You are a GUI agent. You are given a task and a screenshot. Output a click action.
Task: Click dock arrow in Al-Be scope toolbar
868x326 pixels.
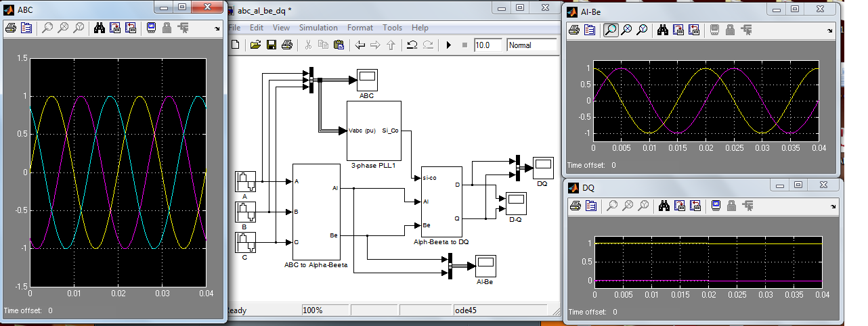click(x=831, y=31)
